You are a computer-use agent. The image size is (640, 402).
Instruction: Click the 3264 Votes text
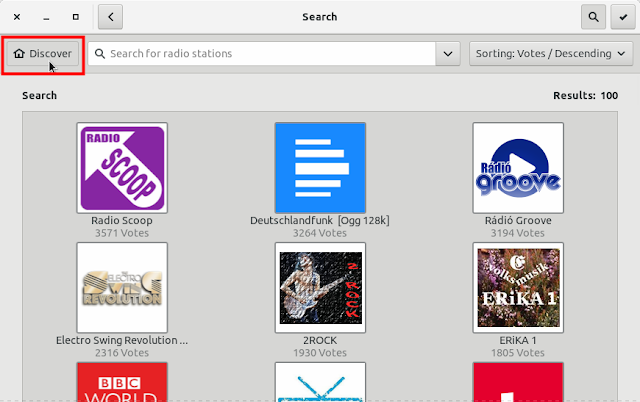(x=320, y=233)
